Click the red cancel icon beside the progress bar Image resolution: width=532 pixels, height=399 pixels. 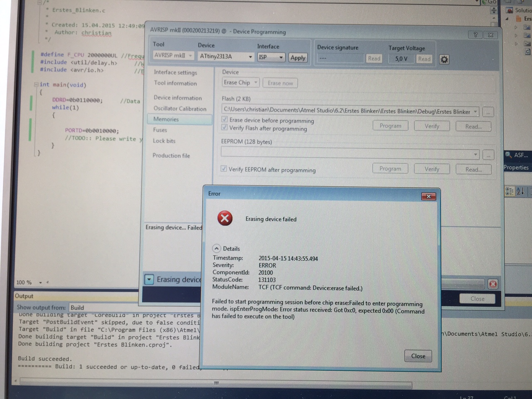coord(493,284)
